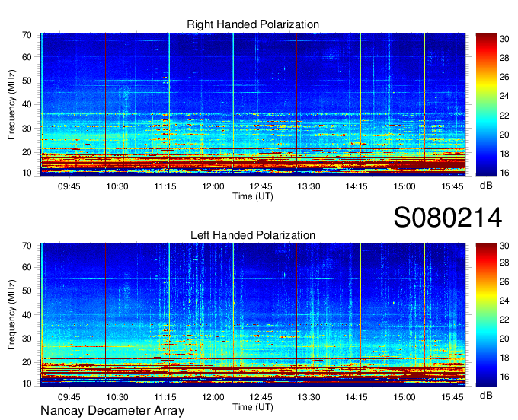Click the 30 dB label on bottom color scale

(504, 246)
